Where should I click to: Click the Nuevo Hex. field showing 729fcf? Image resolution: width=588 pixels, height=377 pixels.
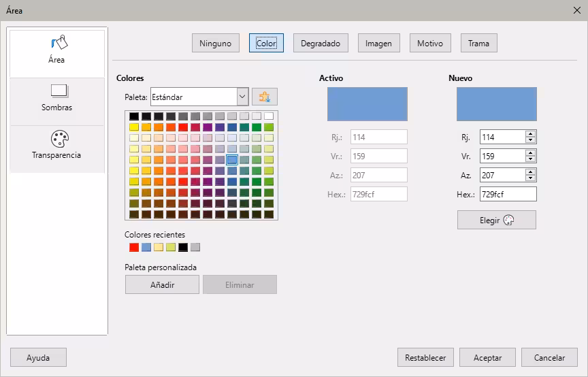[508, 195]
